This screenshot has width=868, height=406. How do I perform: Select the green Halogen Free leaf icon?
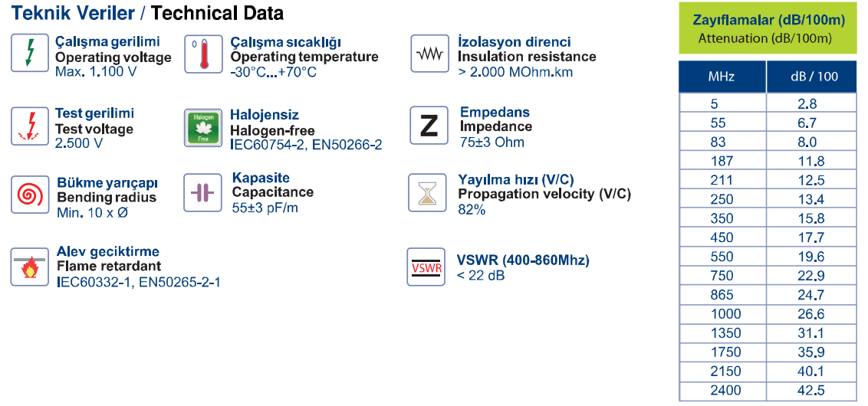click(203, 128)
